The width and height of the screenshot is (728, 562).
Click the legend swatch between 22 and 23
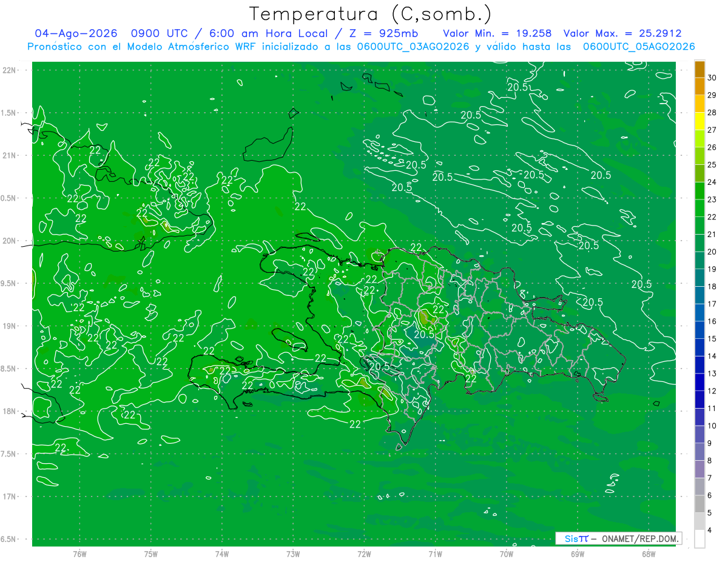pos(699,209)
